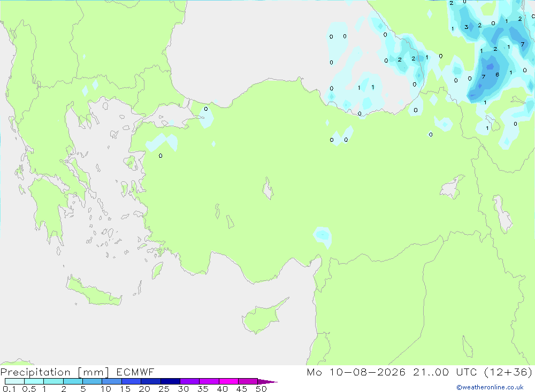535x392 pixels.
Task: Click the '10' legend scale label
Action: point(106,389)
